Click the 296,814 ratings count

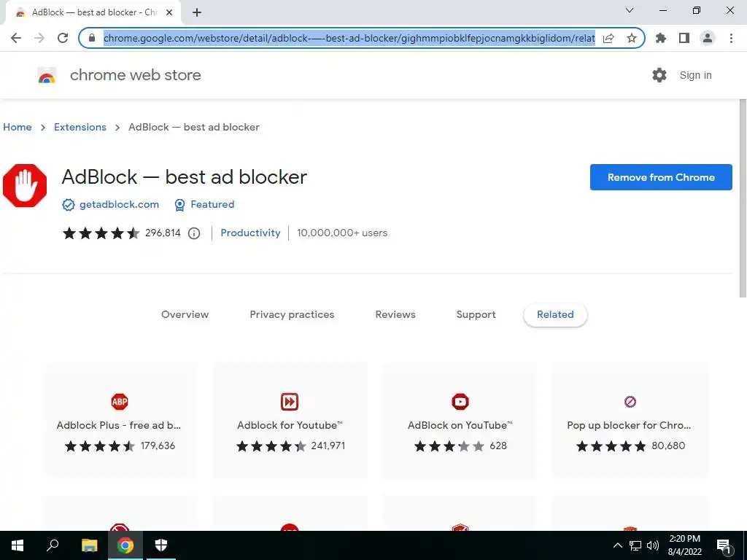pos(163,233)
